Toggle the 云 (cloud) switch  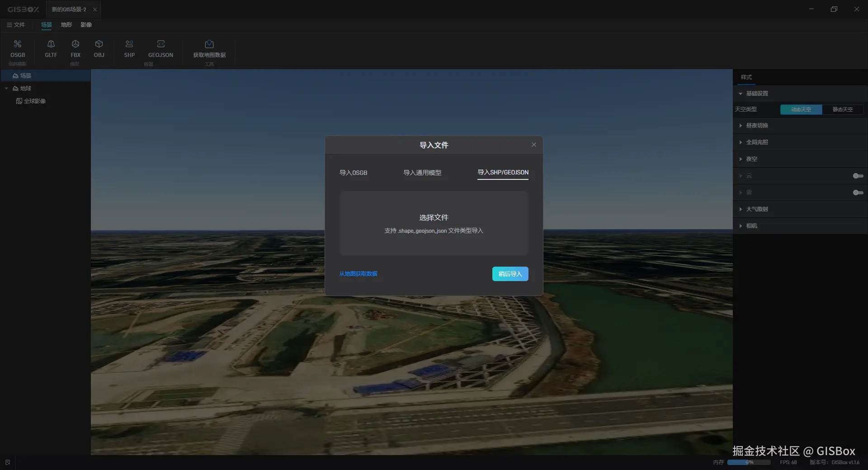coord(858,176)
